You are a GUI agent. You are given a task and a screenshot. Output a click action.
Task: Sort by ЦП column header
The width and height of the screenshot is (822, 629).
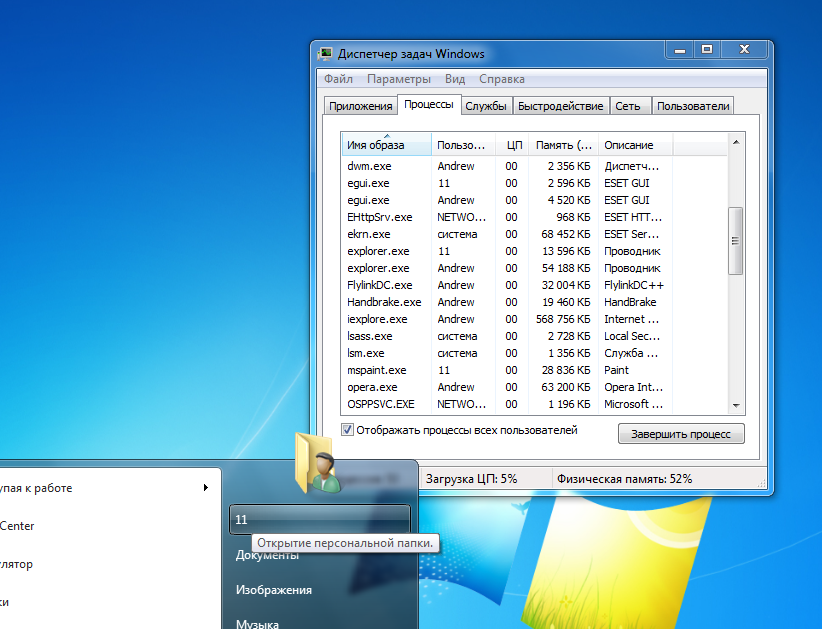point(512,145)
